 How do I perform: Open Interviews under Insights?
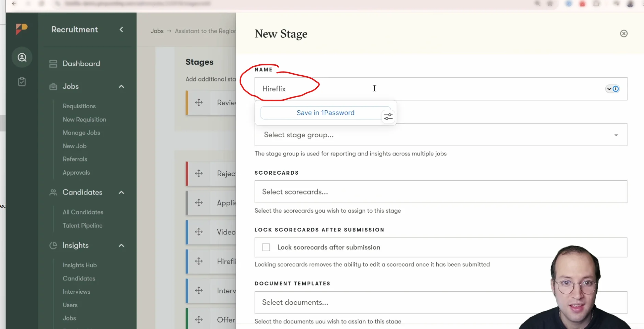[76, 292]
